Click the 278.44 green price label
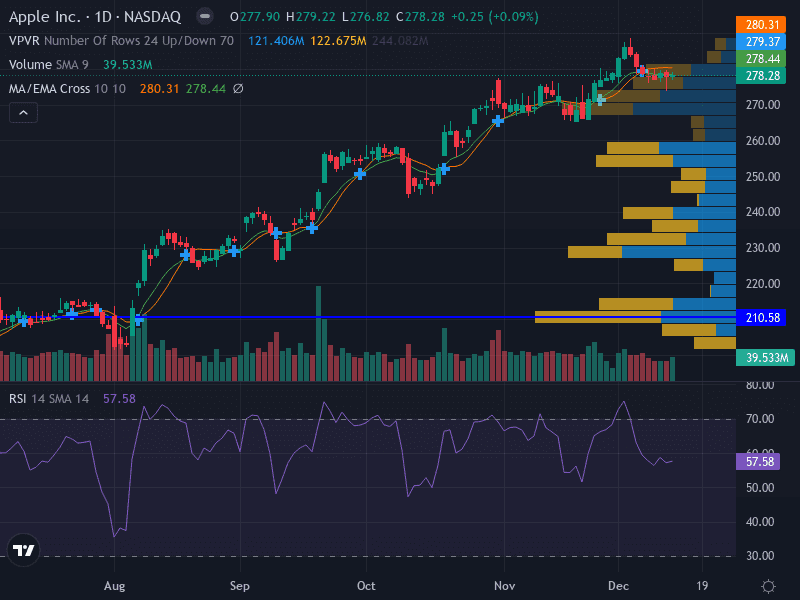Viewport: 800px width, 600px height. (x=761, y=59)
